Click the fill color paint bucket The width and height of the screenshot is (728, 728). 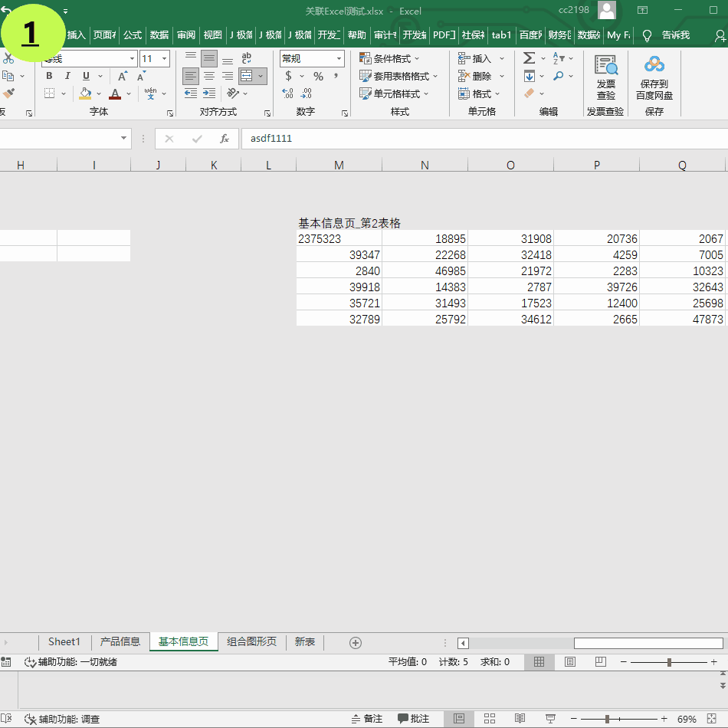tap(84, 93)
